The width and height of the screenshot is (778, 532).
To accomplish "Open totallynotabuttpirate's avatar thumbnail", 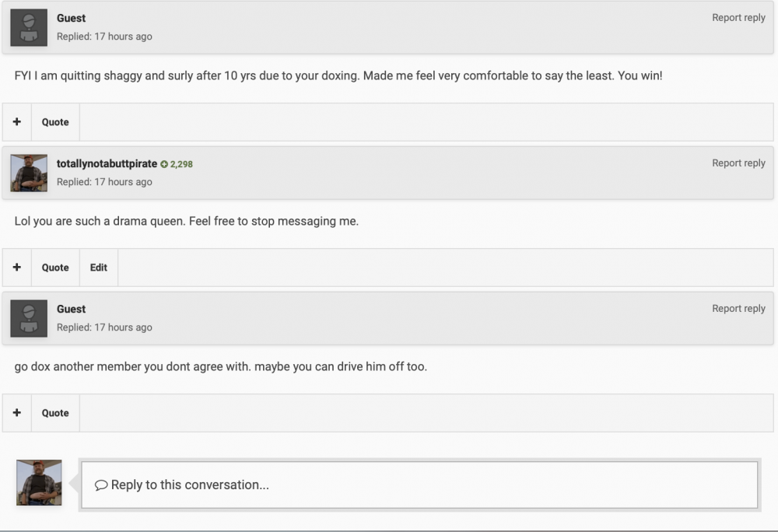I will click(29, 173).
